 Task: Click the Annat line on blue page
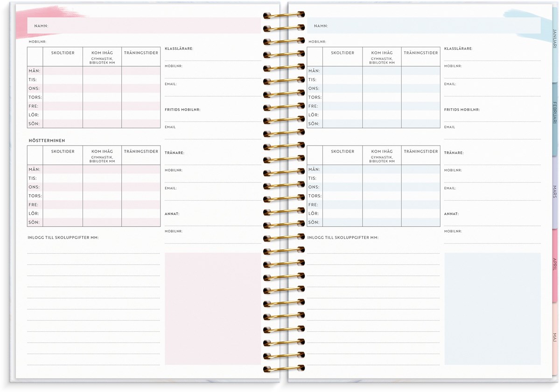click(492, 222)
